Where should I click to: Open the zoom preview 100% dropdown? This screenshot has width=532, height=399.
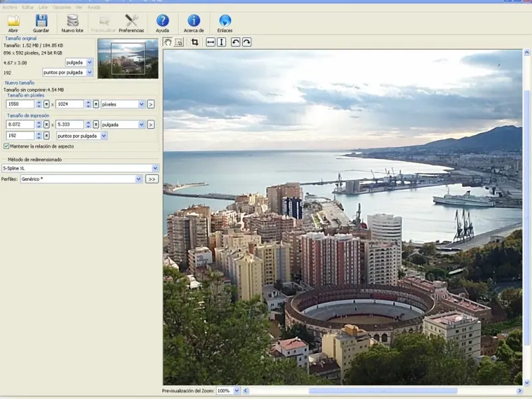236,390
